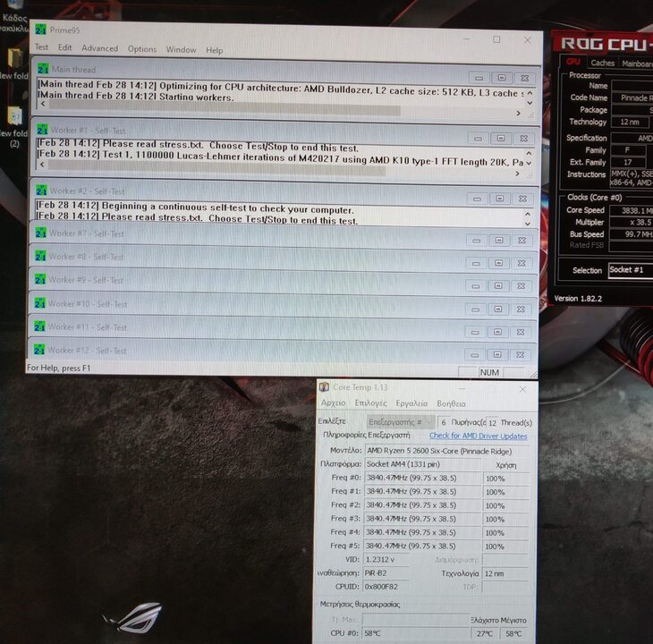
Task: Open the Help menu in Prime95
Action: 214,50
